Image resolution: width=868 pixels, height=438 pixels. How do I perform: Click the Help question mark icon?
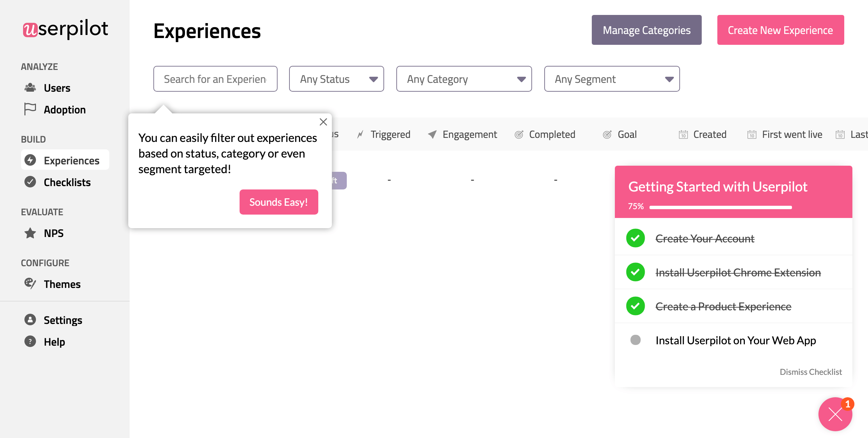coord(30,341)
